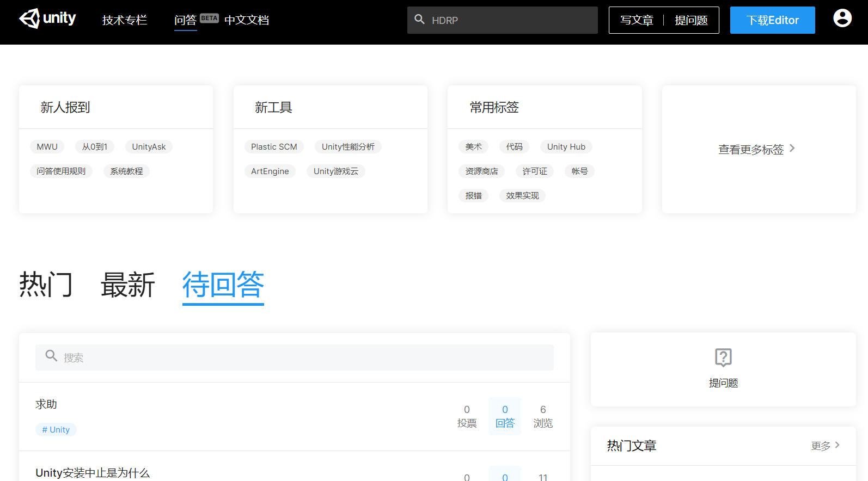Click 写文章 in the header
The height and width of the screenshot is (481, 868).
click(637, 20)
